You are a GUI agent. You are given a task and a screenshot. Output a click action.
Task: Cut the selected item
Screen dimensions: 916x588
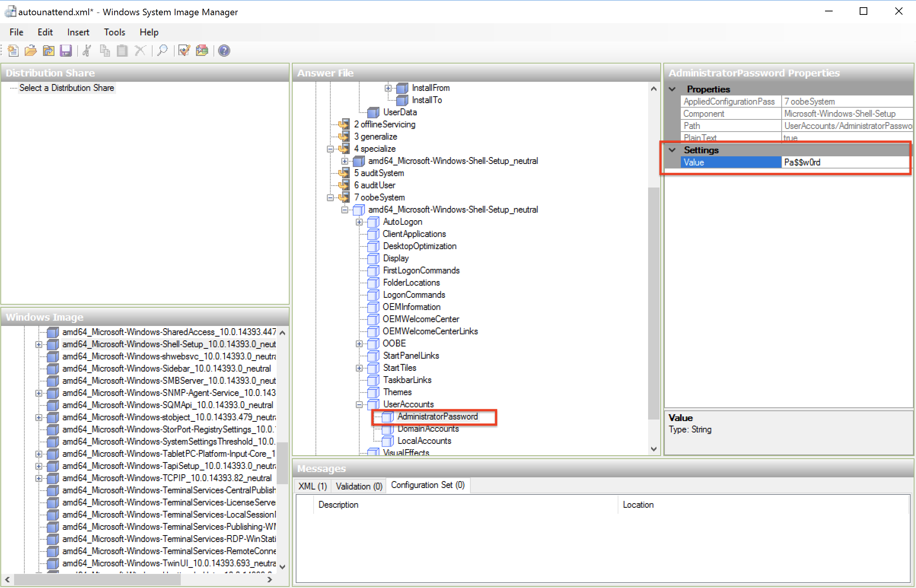point(86,51)
